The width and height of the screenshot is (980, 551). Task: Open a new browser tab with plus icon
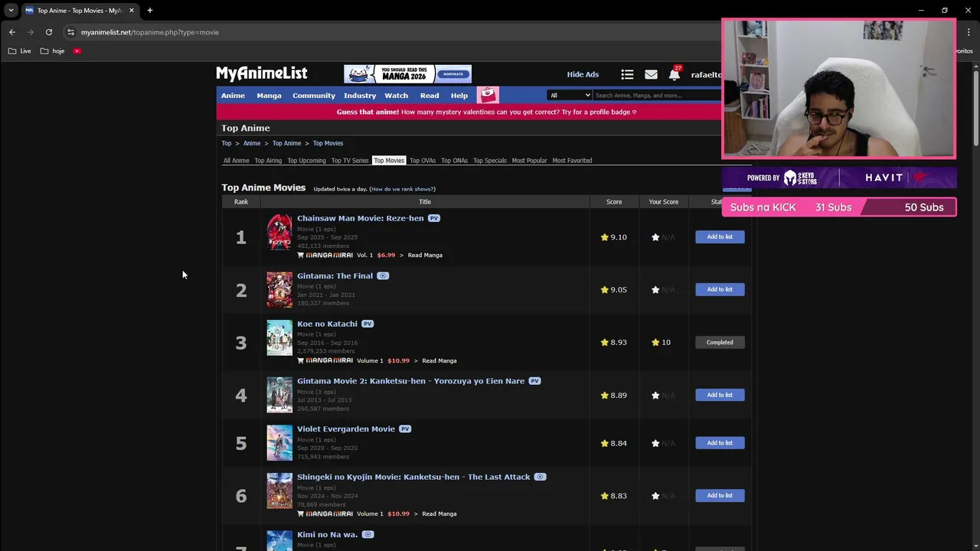point(150,10)
